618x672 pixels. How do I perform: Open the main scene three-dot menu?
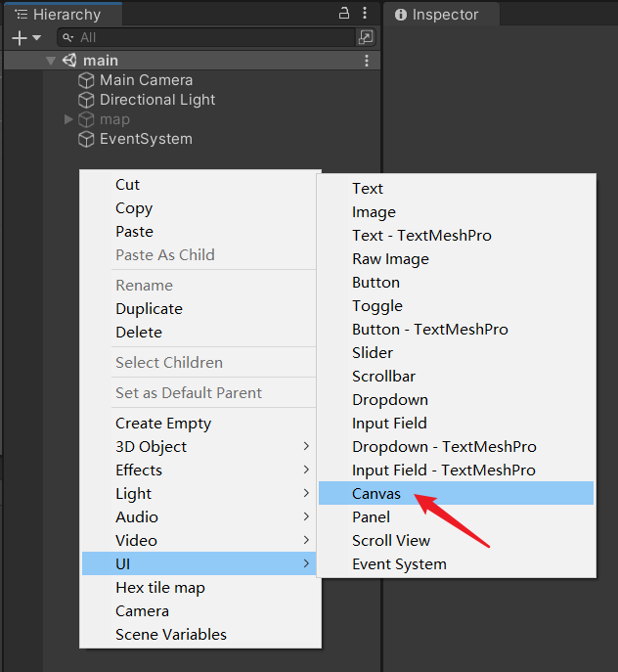(367, 61)
